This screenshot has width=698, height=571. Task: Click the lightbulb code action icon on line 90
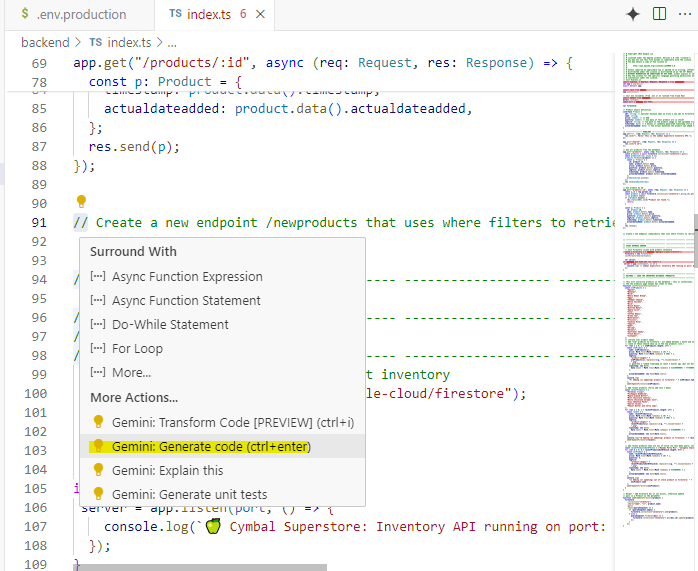click(x=81, y=202)
